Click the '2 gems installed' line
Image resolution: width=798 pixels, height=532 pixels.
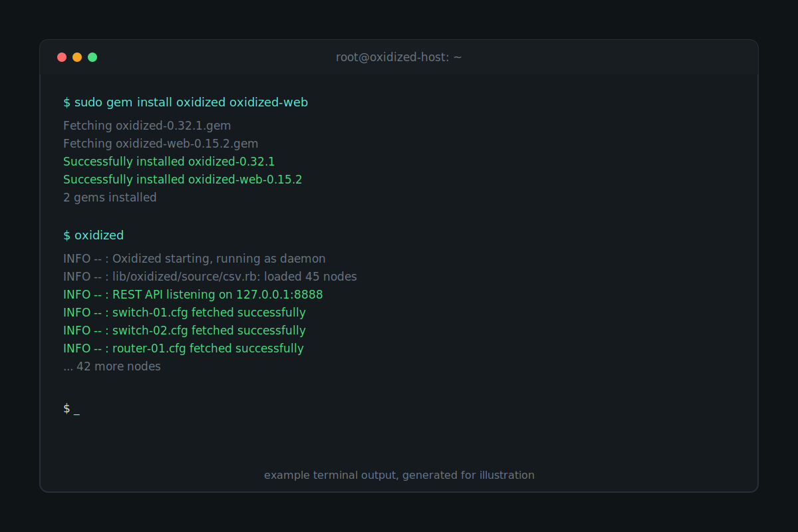coord(110,198)
